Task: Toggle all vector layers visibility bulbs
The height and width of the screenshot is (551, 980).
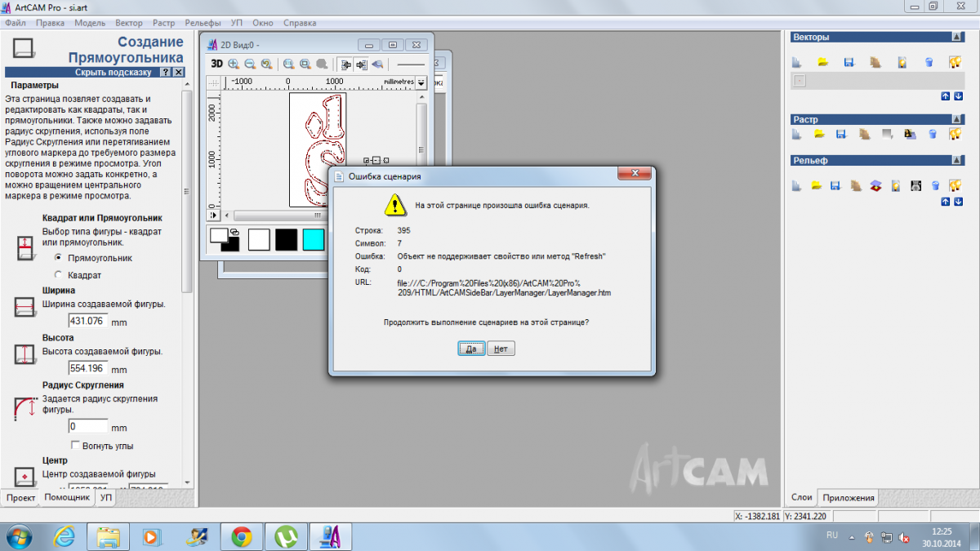Action: pos(955,62)
